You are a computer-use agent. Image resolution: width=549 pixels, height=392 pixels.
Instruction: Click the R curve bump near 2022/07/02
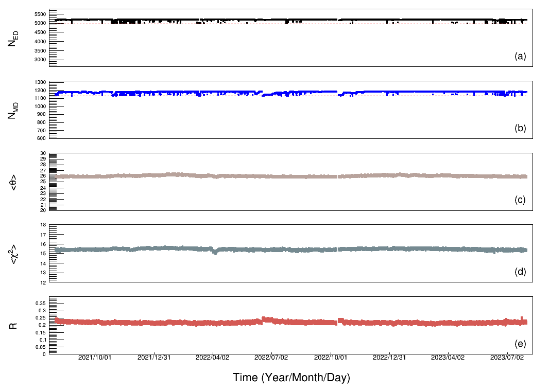click(x=268, y=319)
